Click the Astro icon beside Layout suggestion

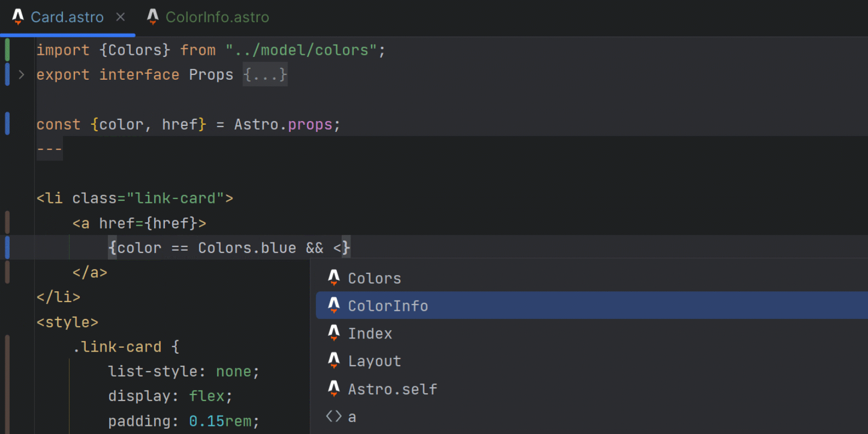pos(334,361)
